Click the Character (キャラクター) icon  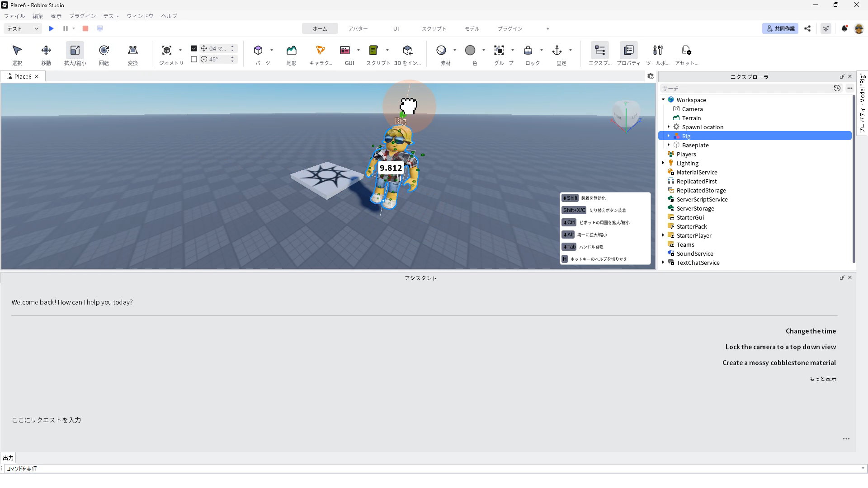click(x=321, y=51)
